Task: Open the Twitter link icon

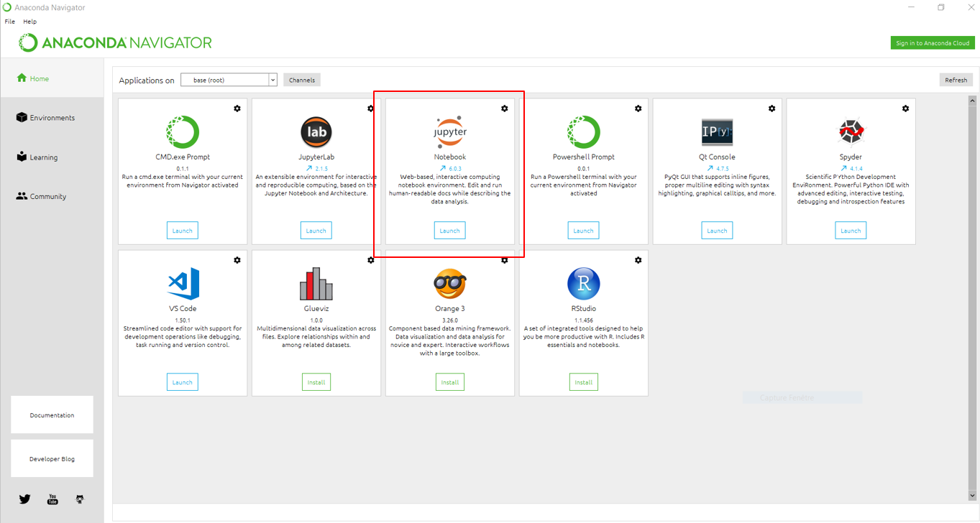Action: pos(25,499)
